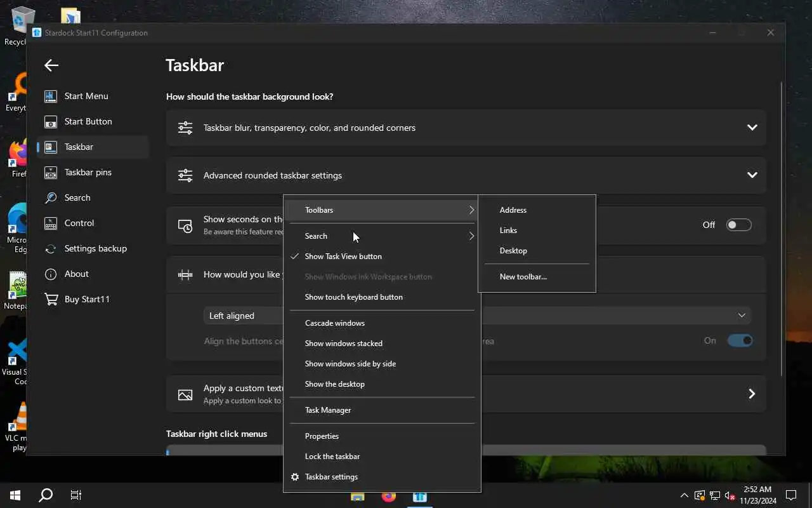Choose Lock the taskbar

[x=382, y=457]
